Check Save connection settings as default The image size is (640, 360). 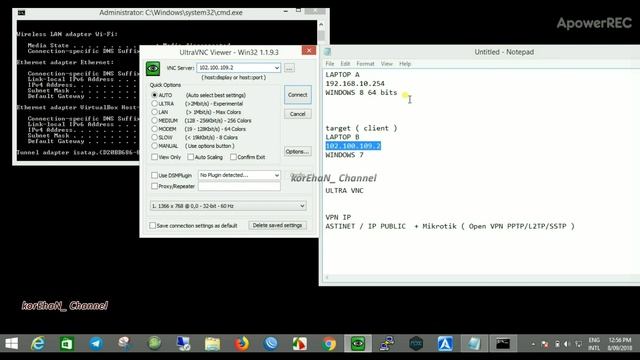coord(152,226)
